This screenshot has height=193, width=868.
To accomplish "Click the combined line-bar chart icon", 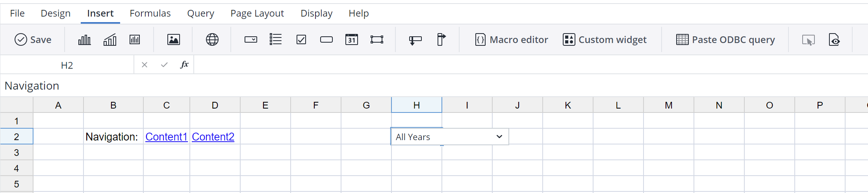I will pos(110,40).
